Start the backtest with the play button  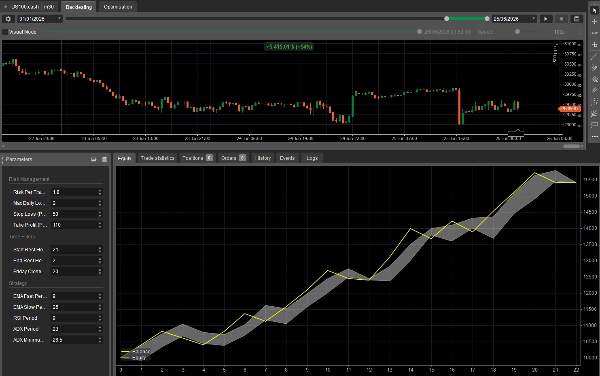(546, 19)
